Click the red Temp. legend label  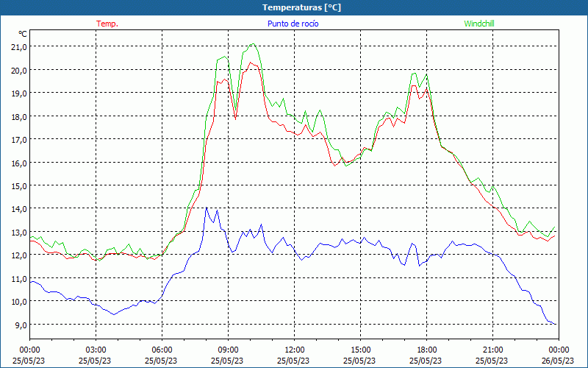(107, 24)
